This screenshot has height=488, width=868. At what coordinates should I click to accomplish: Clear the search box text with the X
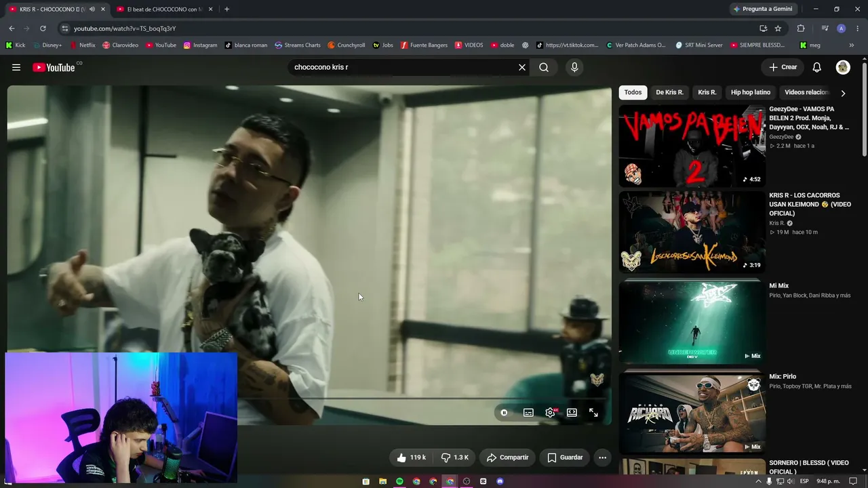(x=522, y=67)
